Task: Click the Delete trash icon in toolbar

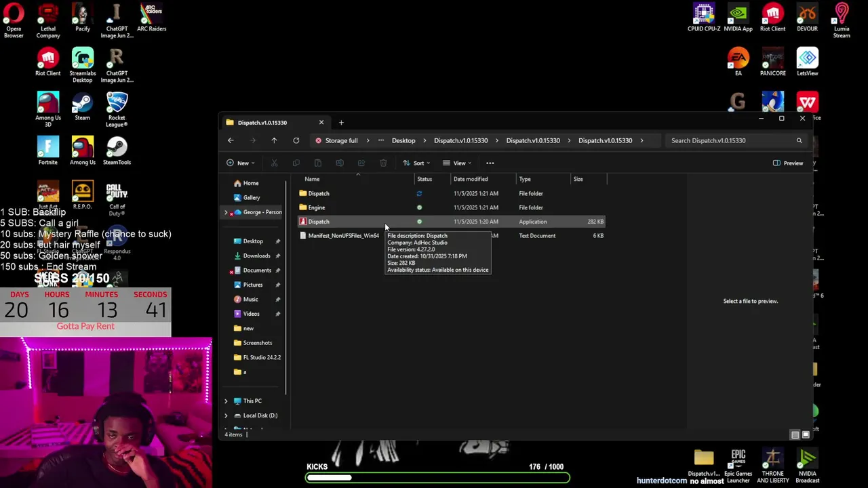Action: pos(383,163)
